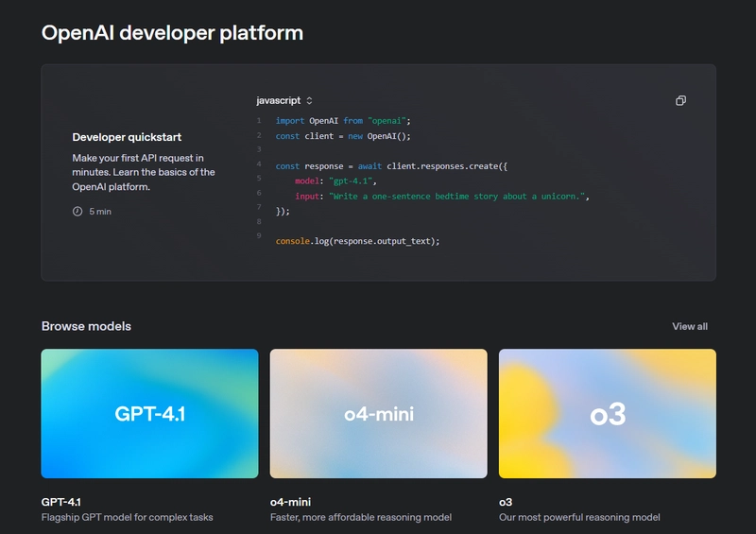
Task: Click the '5 min' duration label
Action: coord(100,212)
